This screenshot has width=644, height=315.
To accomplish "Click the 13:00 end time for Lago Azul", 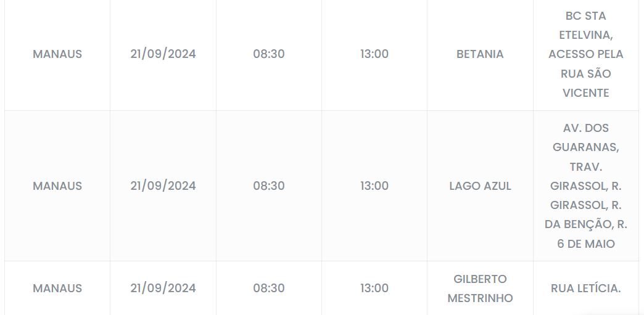I will 374,186.
